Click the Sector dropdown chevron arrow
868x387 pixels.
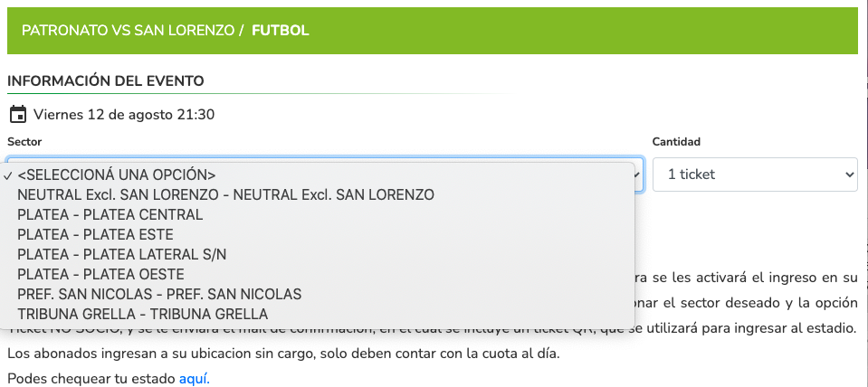click(638, 175)
